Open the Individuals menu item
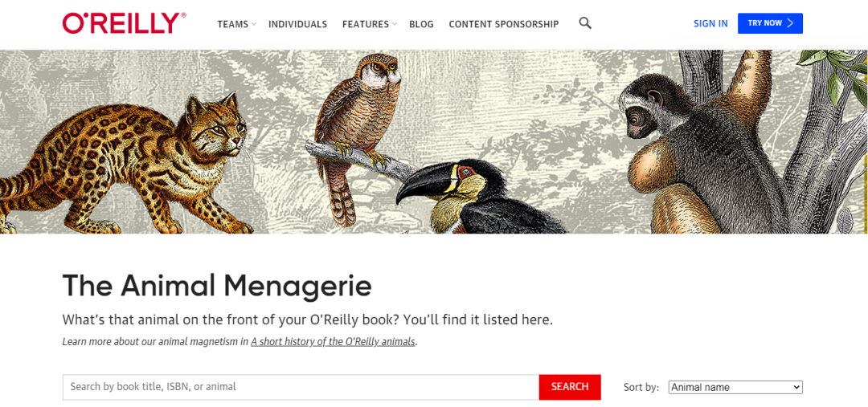The width and height of the screenshot is (868, 407). pos(298,24)
